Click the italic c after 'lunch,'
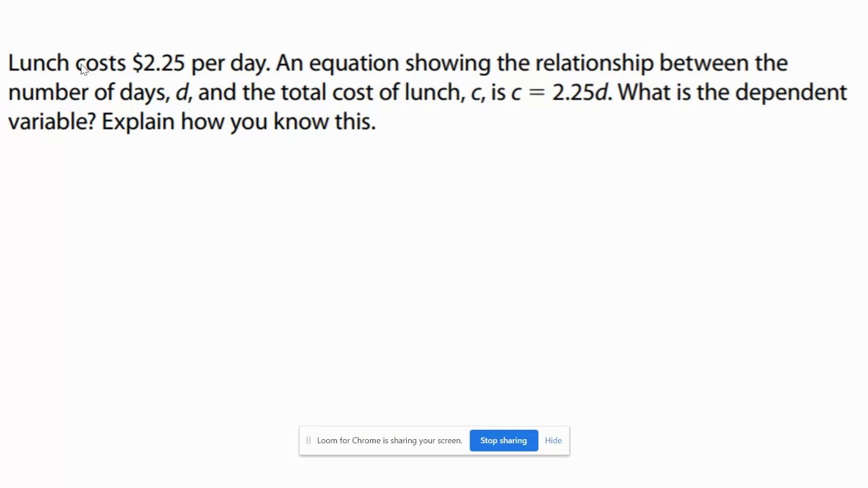The width and height of the screenshot is (868, 488). tap(476, 93)
